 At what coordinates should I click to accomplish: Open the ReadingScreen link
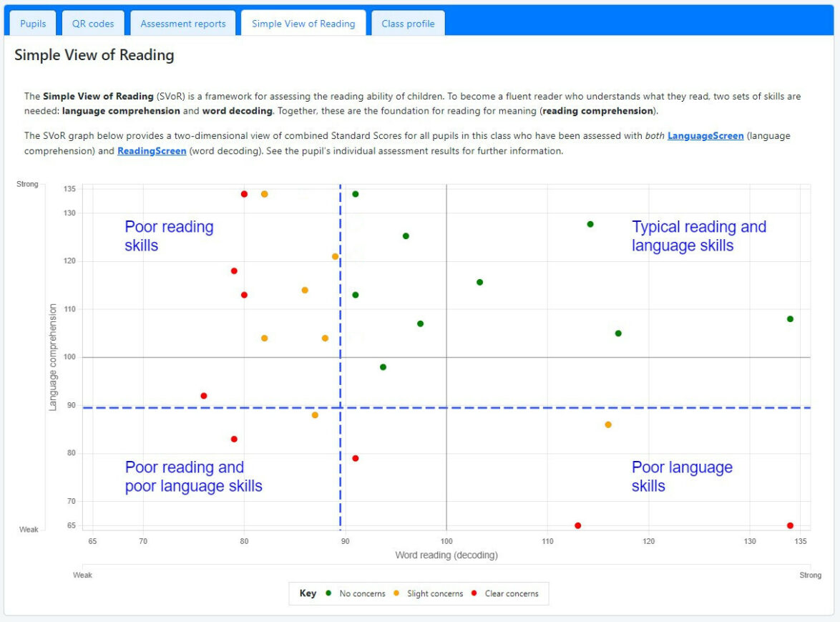tap(151, 151)
